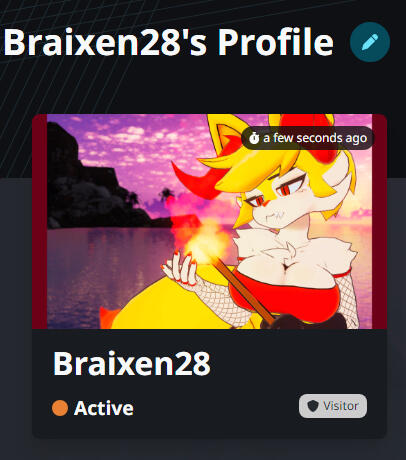
Task: Click the dark red right border of the avatar
Action: pos(379,221)
